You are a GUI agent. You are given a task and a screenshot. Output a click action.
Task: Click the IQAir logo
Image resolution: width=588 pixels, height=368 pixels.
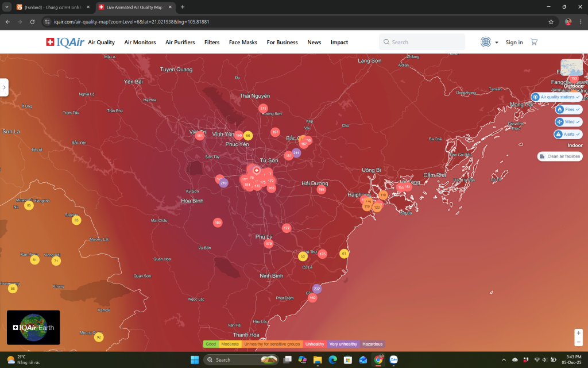(62, 41)
